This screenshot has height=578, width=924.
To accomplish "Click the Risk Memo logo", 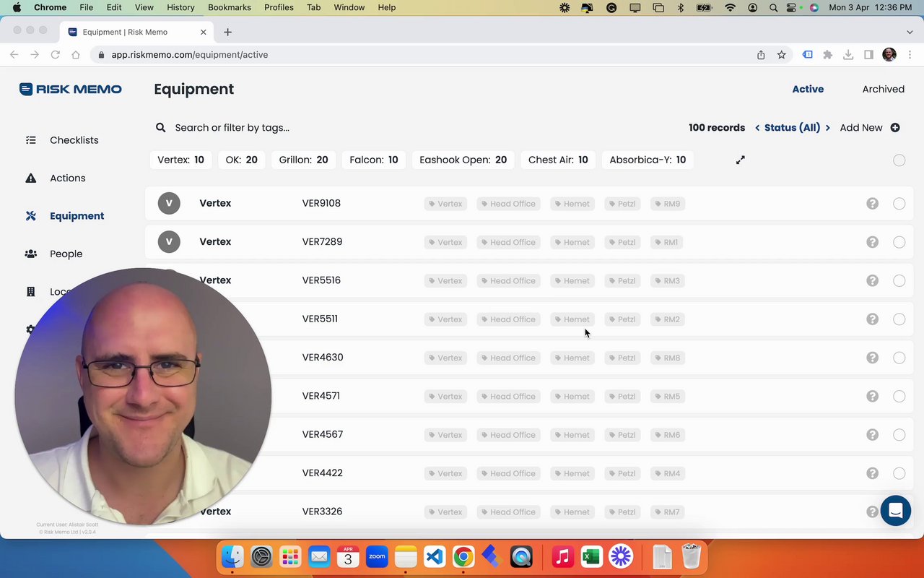I will click(71, 89).
